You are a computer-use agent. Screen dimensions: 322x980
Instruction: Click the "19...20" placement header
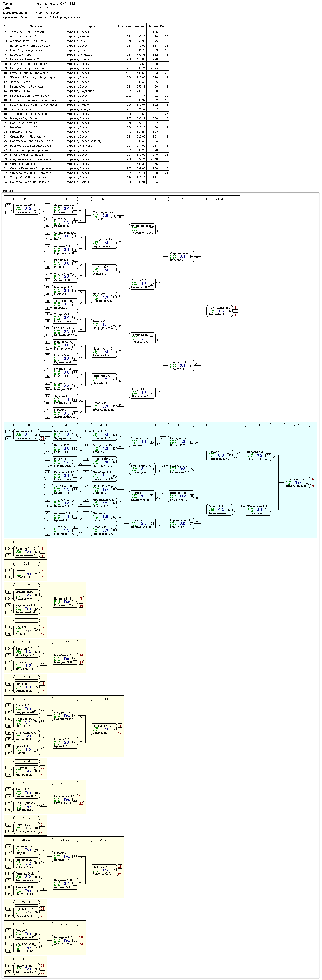tap(26, 761)
